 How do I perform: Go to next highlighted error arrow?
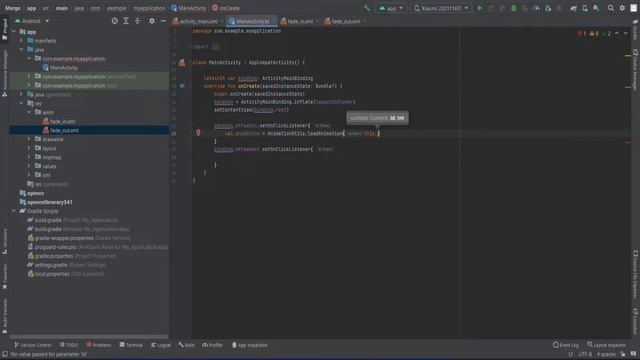tap(626, 33)
